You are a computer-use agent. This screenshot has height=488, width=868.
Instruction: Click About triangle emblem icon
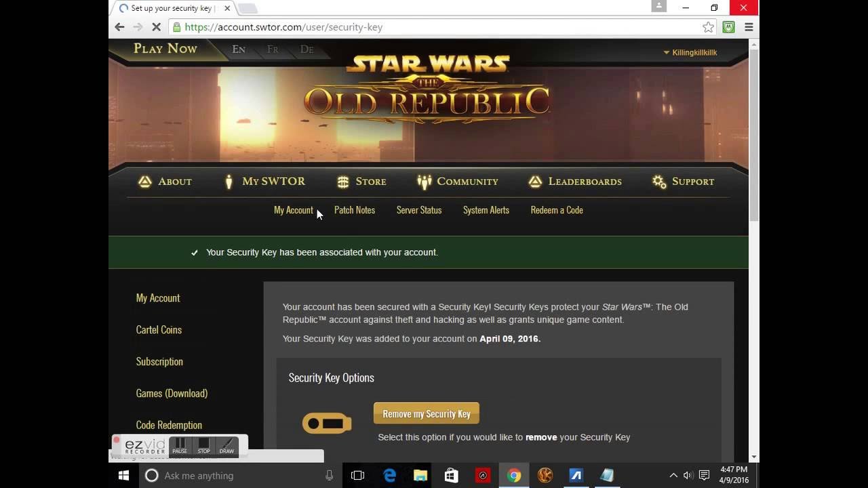pos(144,182)
